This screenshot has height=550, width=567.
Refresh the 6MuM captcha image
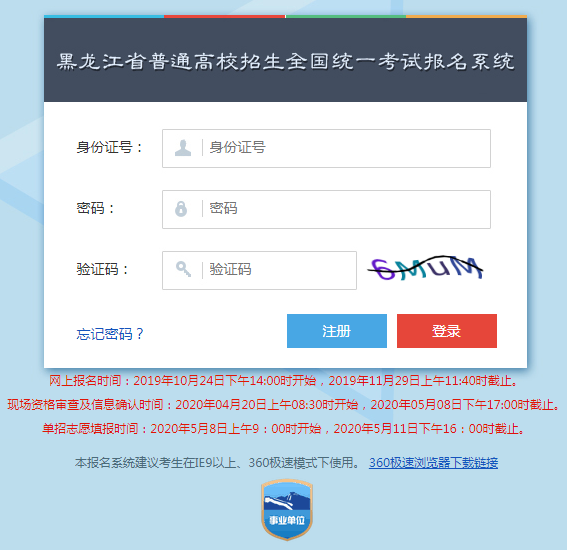pyautogui.click(x=425, y=268)
